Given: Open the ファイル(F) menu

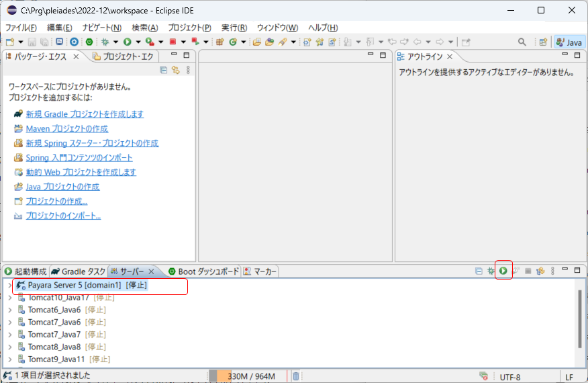Looking at the screenshot, I should (x=21, y=28).
